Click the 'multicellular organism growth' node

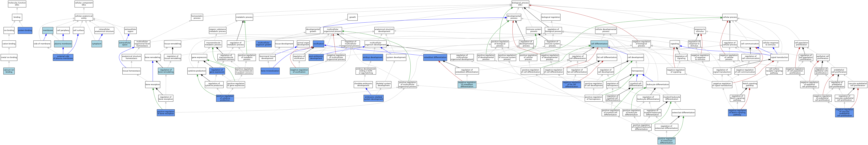pyautogui.click(x=263, y=44)
